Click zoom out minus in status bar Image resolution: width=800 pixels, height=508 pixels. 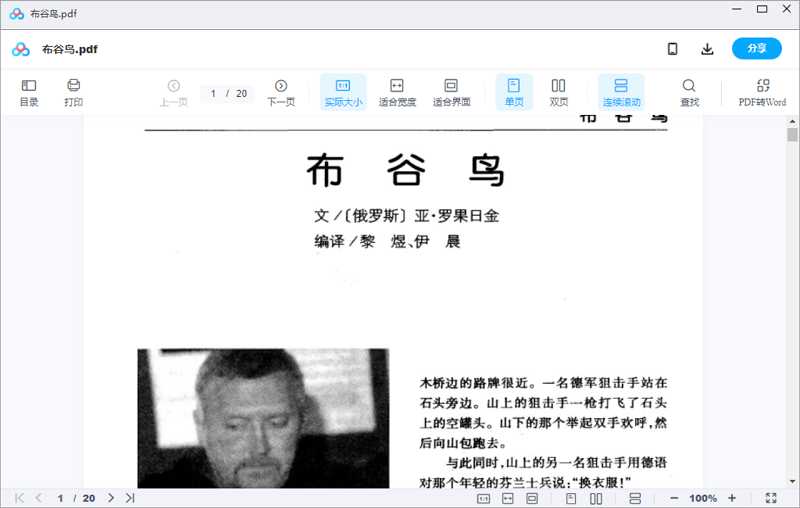coord(674,498)
